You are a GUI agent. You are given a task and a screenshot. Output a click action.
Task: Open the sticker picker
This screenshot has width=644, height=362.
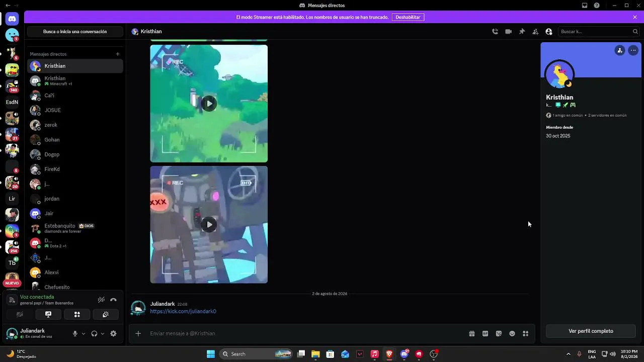499,333
